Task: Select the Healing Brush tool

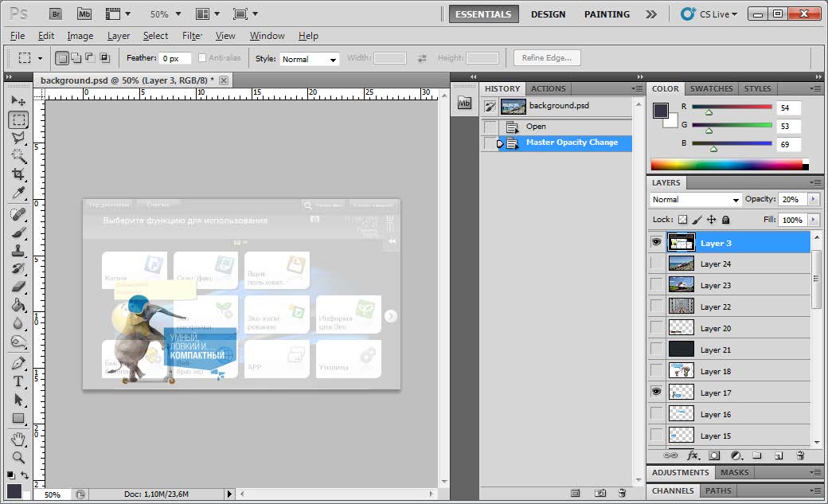Action: coord(18,214)
